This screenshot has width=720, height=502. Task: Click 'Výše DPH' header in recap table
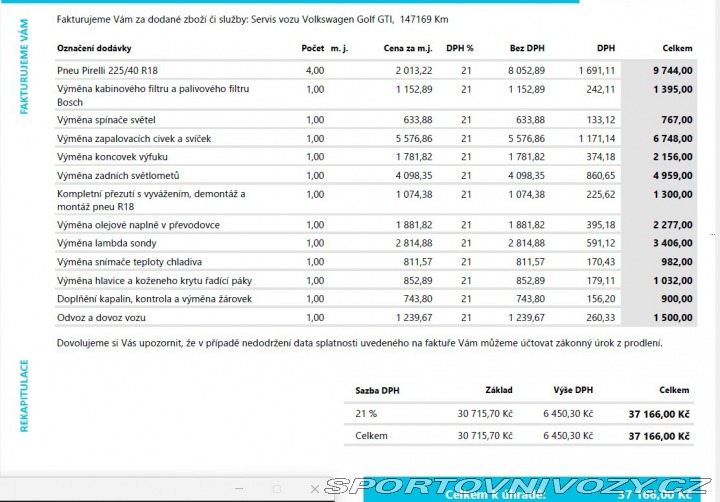pyautogui.click(x=573, y=390)
